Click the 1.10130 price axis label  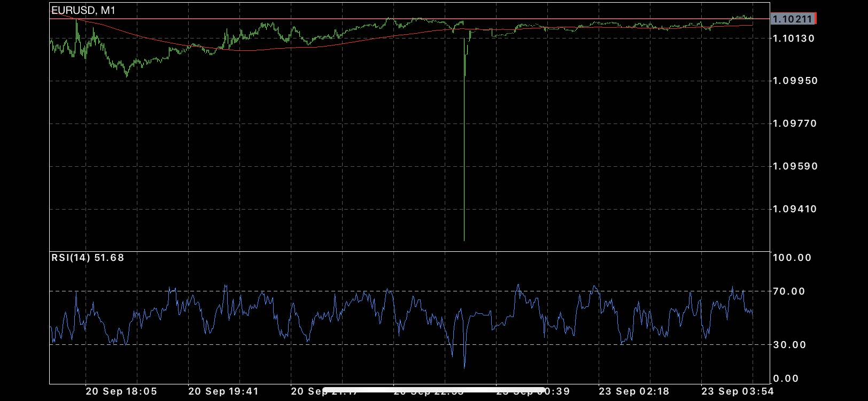click(794, 38)
